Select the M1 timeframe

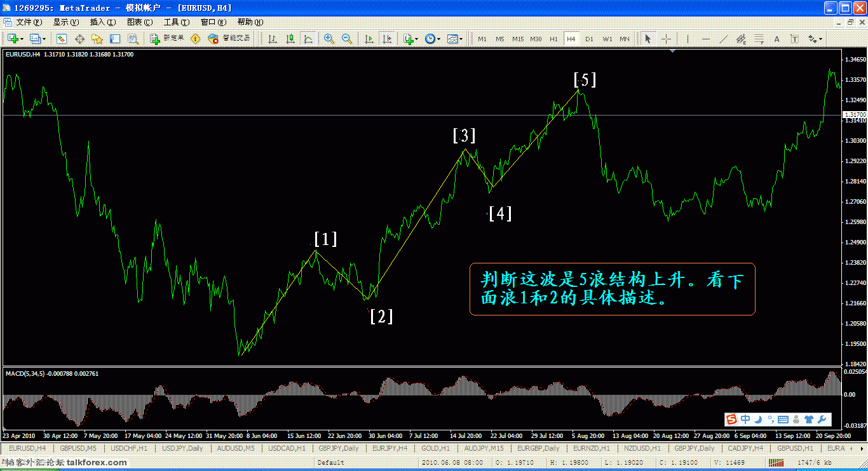[482, 39]
